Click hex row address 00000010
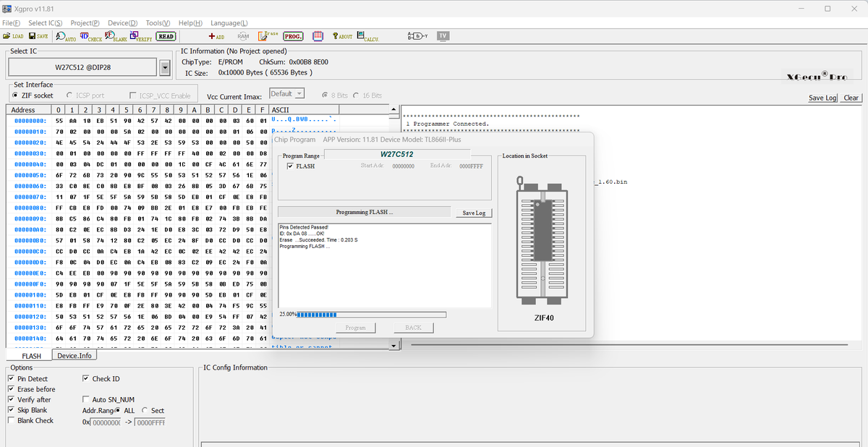The image size is (868, 447). click(x=30, y=132)
